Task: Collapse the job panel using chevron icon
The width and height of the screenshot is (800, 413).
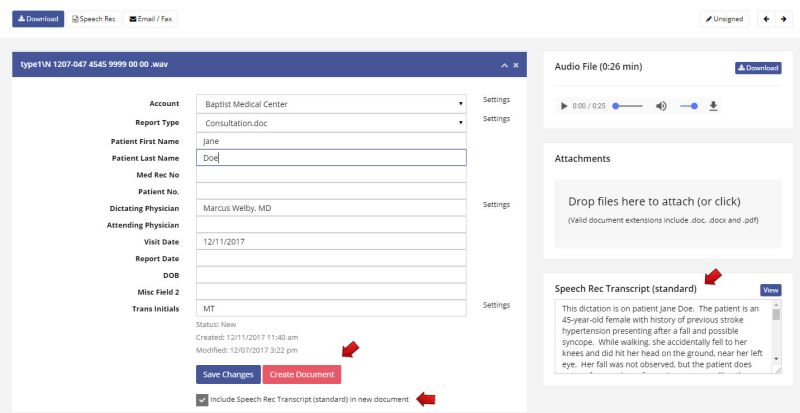Action: pos(505,65)
